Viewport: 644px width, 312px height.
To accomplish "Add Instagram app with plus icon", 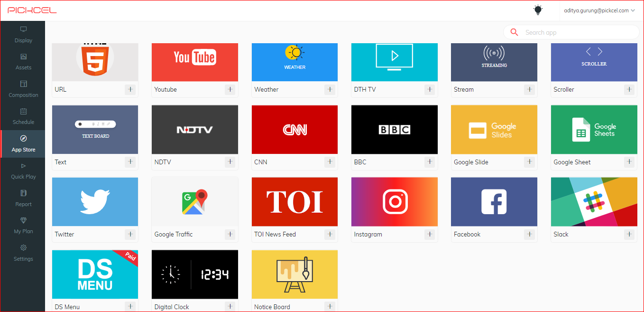I will (x=430, y=234).
